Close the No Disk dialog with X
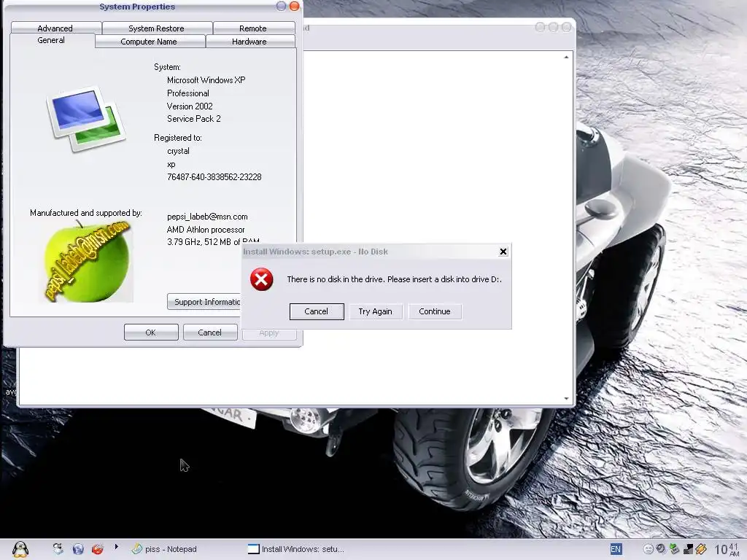Screen dimensions: 747x560 click(503, 252)
